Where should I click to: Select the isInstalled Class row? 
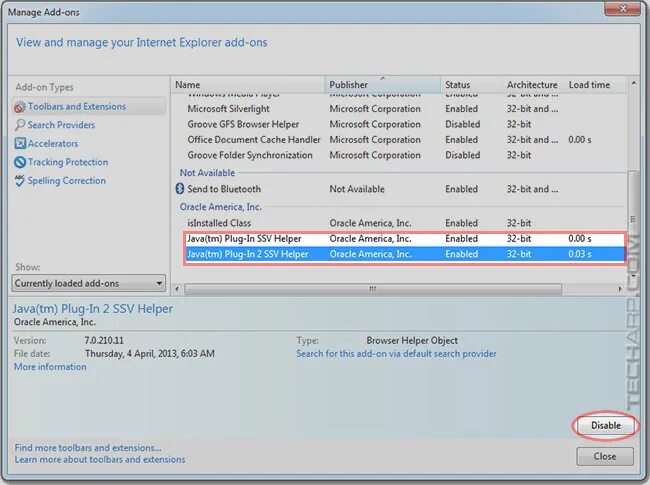[x=400, y=223]
